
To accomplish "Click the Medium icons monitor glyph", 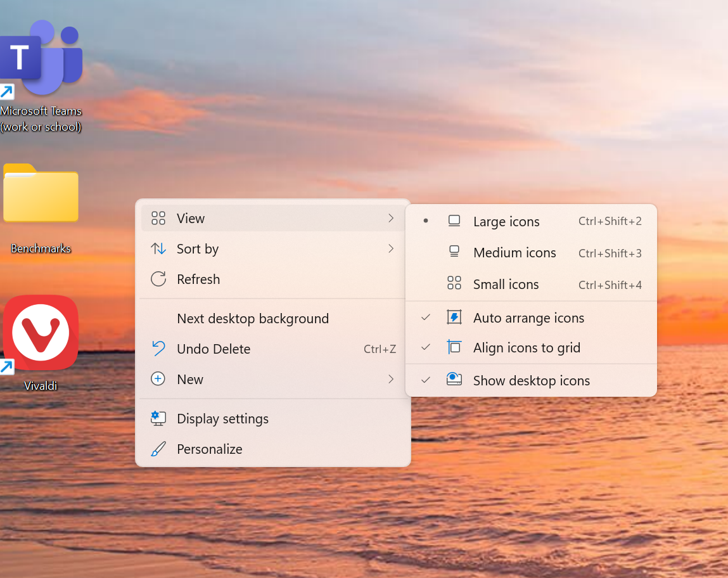I will click(454, 252).
